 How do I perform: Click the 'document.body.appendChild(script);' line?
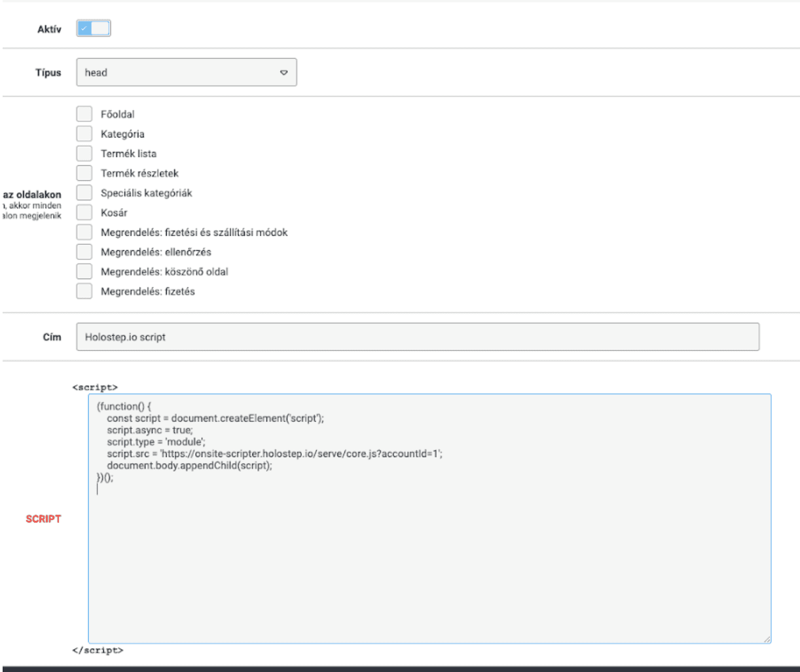click(190, 466)
